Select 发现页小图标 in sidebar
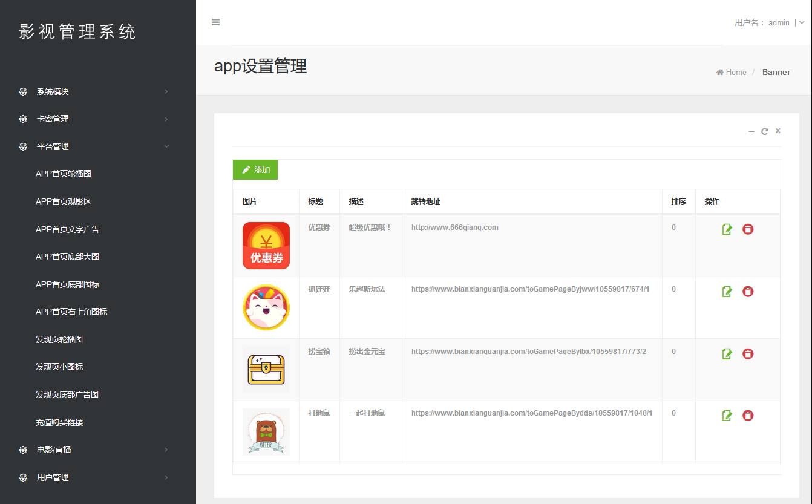 (59, 367)
